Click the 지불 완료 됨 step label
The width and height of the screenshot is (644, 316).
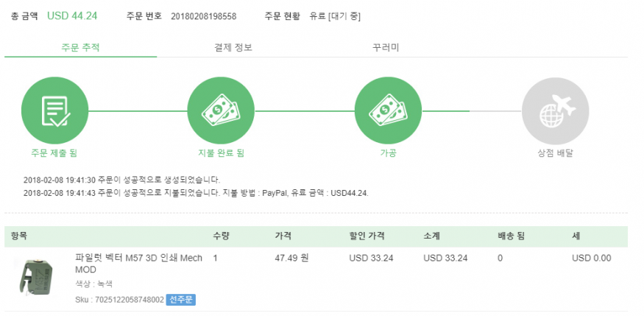pyautogui.click(x=221, y=154)
